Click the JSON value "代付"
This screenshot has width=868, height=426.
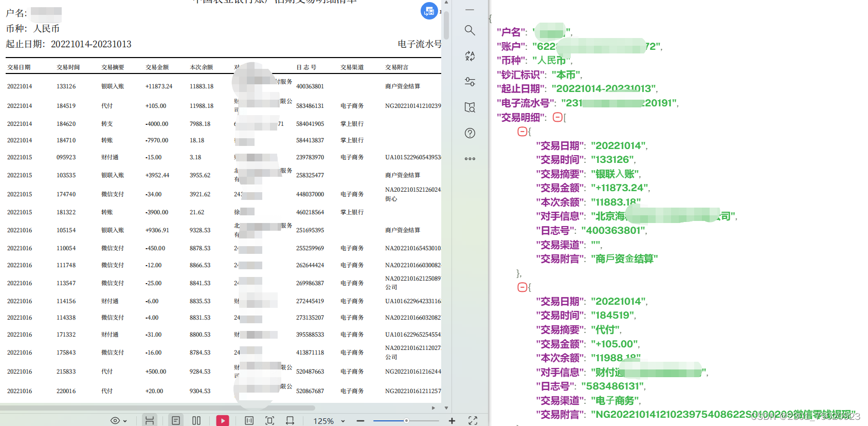(x=606, y=330)
